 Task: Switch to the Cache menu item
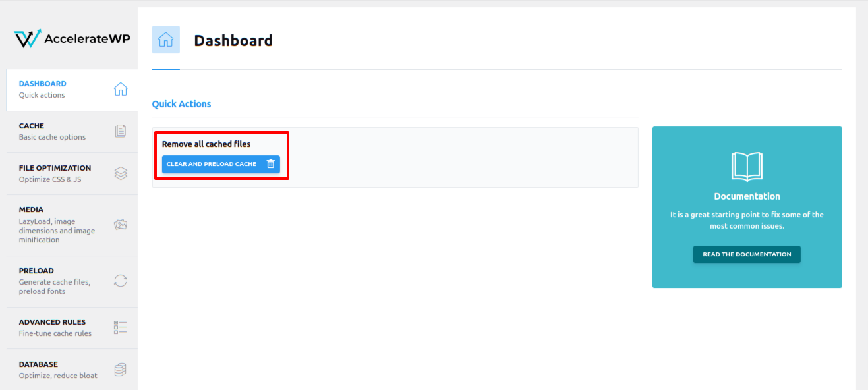pyautogui.click(x=72, y=132)
